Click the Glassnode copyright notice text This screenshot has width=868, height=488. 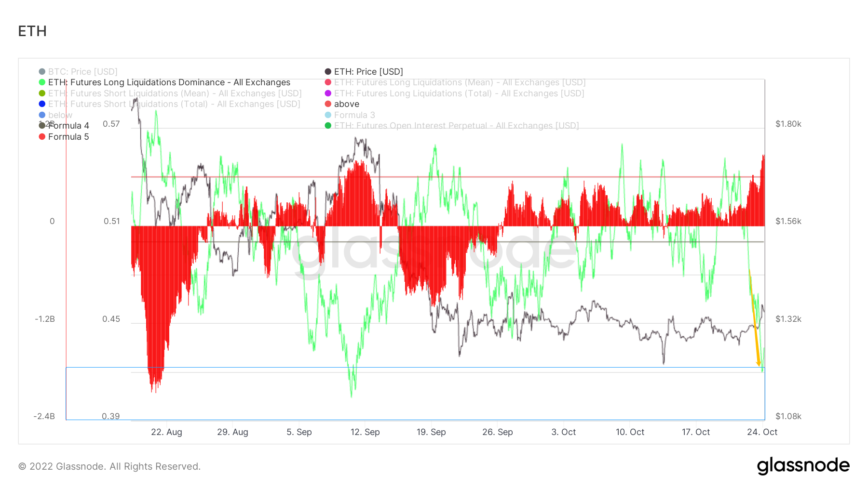[109, 466]
